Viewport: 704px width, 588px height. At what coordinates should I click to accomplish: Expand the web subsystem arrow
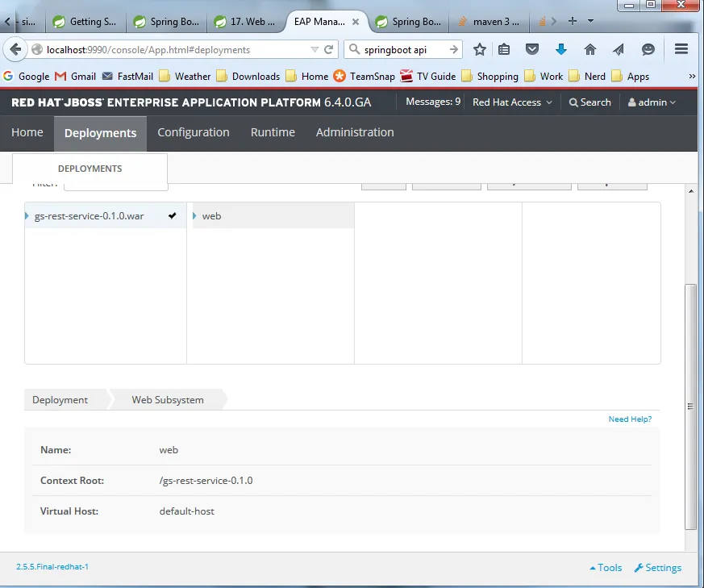click(194, 216)
